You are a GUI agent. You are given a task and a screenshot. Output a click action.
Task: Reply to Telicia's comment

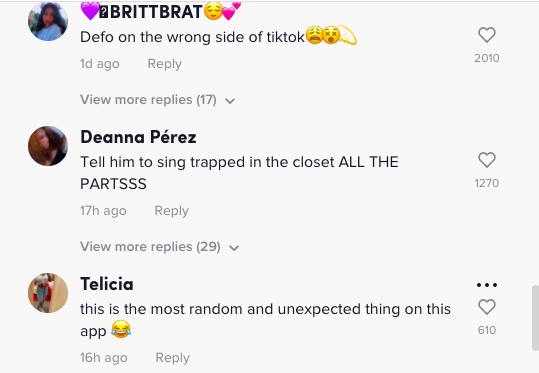pos(173,358)
